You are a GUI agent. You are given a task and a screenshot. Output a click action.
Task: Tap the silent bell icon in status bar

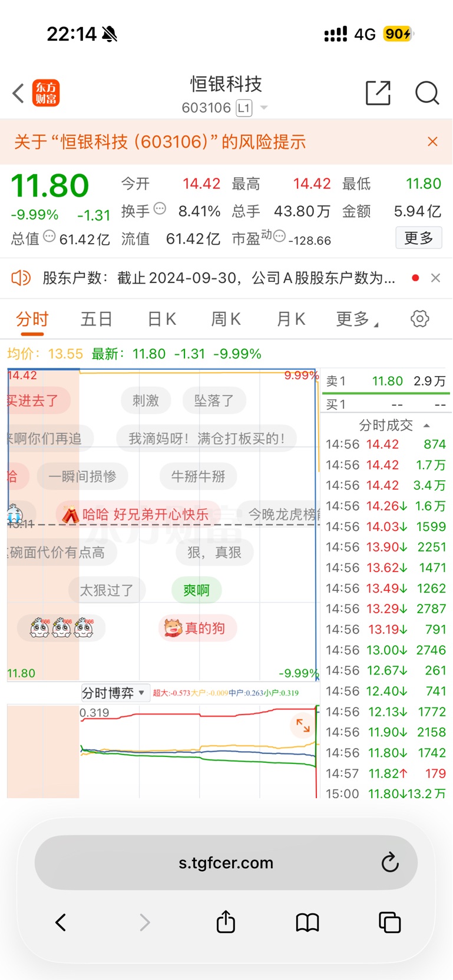pyautogui.click(x=110, y=34)
